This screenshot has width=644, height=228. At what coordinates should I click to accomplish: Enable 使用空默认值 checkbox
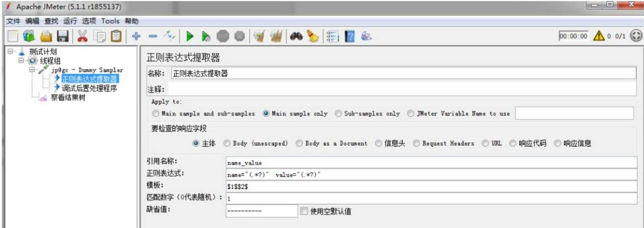click(303, 211)
